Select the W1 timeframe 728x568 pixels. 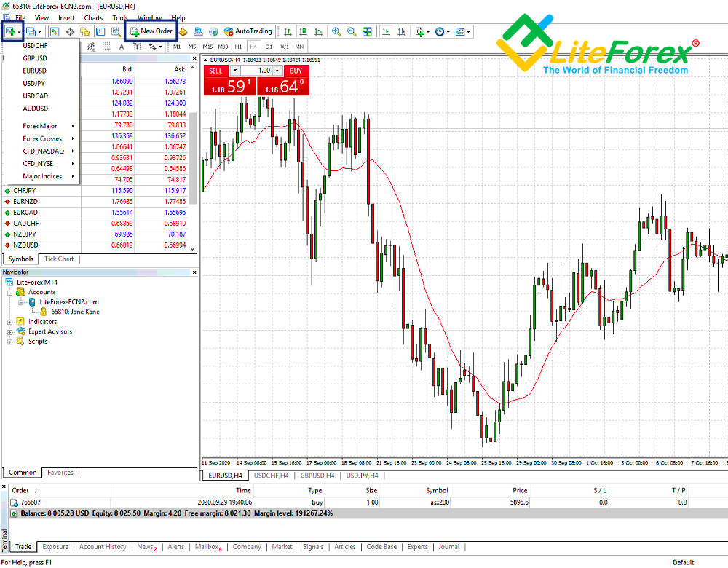pos(284,47)
